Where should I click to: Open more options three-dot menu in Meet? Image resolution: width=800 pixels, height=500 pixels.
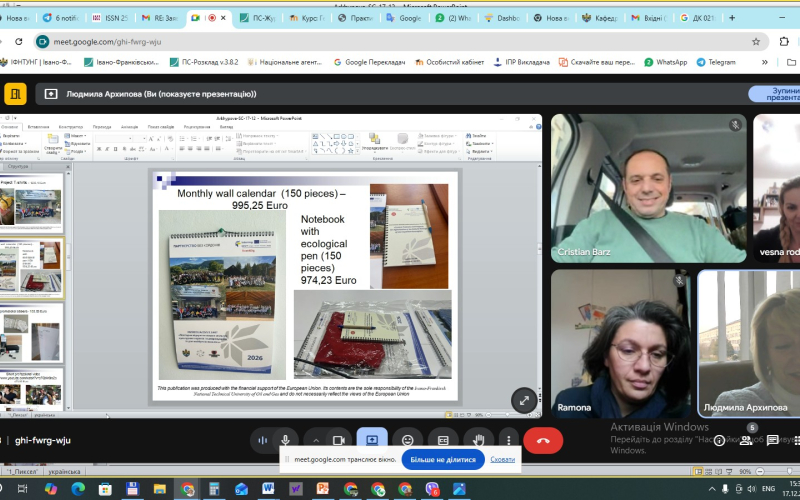pyautogui.click(x=508, y=440)
